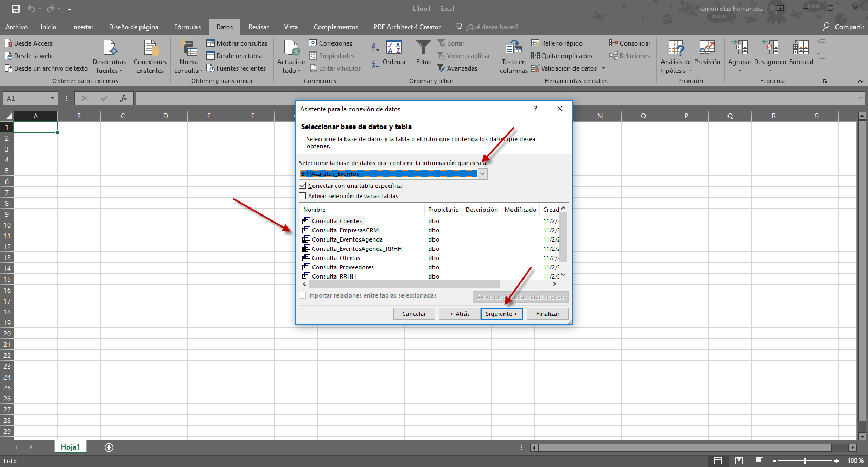Image resolution: width=868 pixels, height=467 pixels.
Task: Click zoom in plus button
Action: point(837,460)
